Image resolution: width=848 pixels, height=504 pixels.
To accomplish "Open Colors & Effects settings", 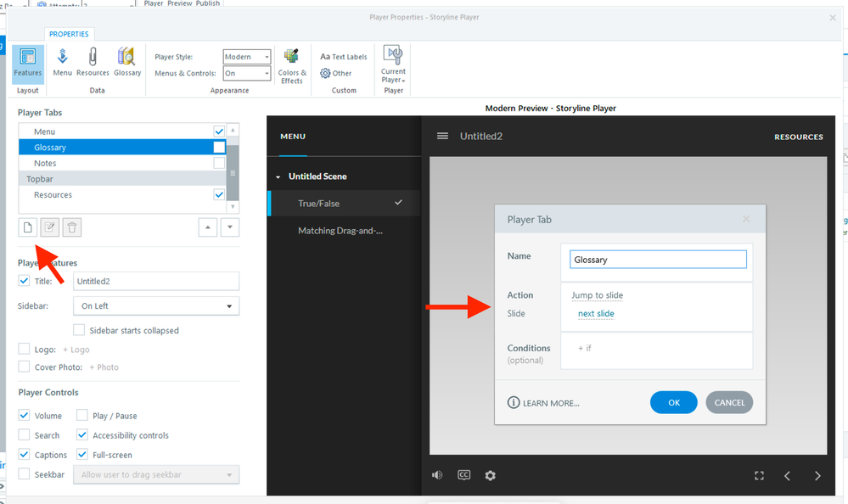I will click(x=291, y=64).
